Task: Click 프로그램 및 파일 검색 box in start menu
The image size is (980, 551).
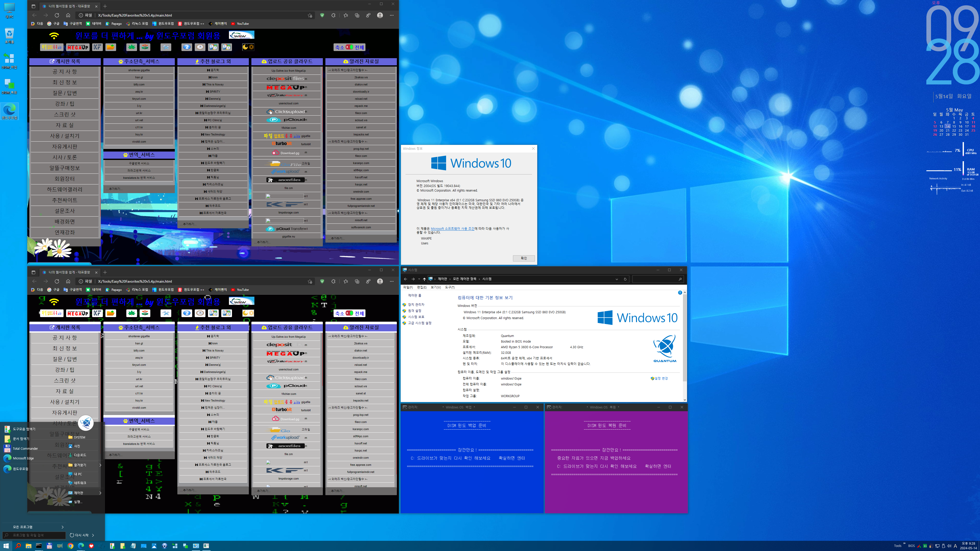Action: tap(34, 535)
